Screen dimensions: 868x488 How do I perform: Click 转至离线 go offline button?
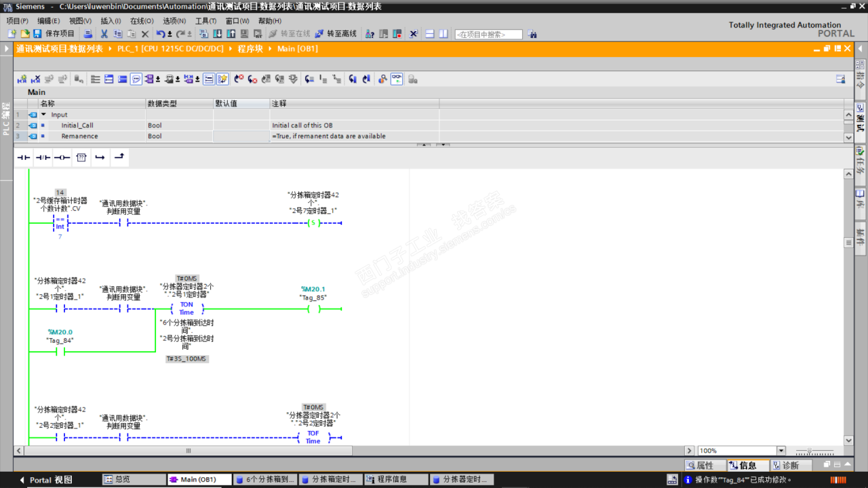336,34
